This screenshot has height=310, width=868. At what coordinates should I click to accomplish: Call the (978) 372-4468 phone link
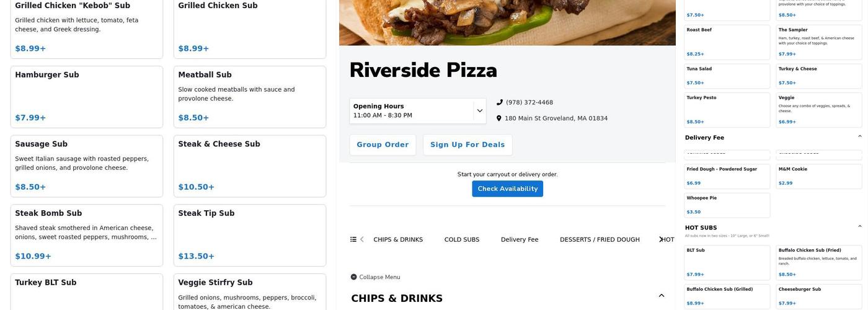click(529, 102)
